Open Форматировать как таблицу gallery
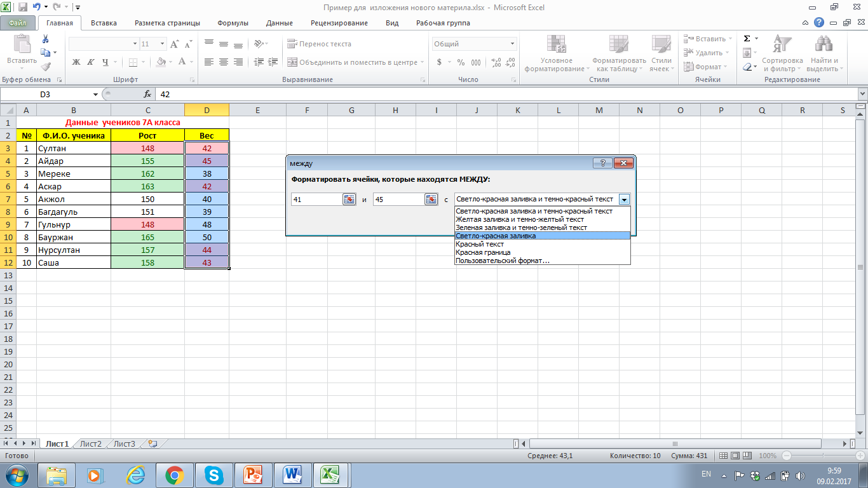 point(619,53)
